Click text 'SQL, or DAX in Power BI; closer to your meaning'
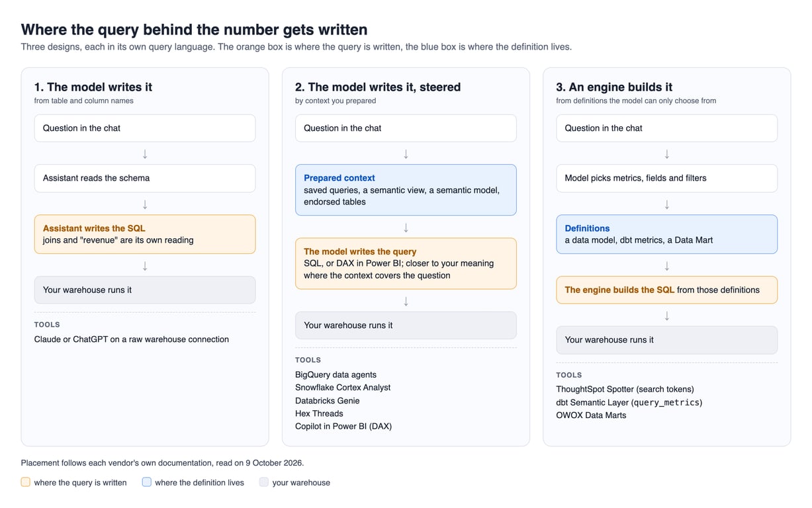 pyautogui.click(x=399, y=263)
